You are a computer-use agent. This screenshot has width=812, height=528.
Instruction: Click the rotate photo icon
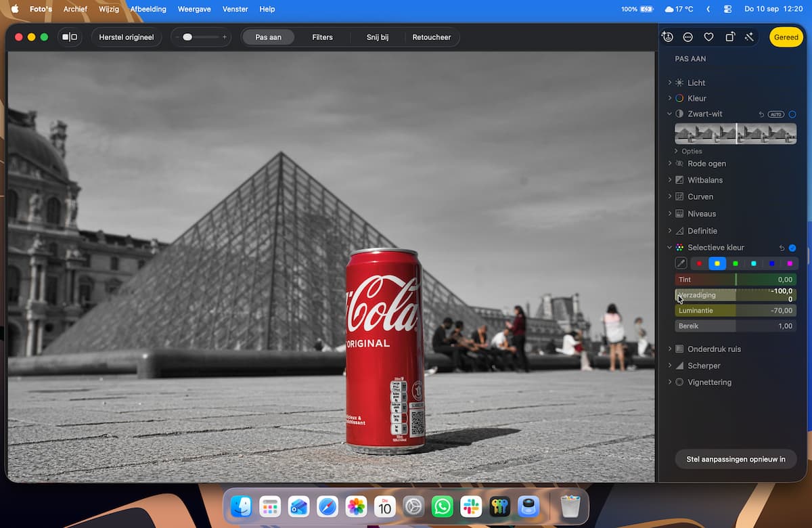pyautogui.click(x=729, y=37)
